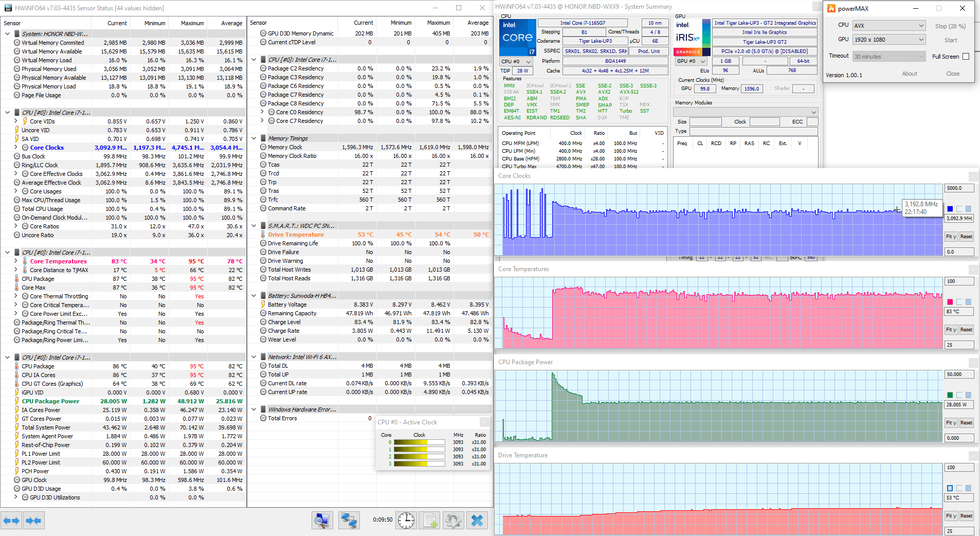Open sensor settings gear icon

[x=453, y=521]
